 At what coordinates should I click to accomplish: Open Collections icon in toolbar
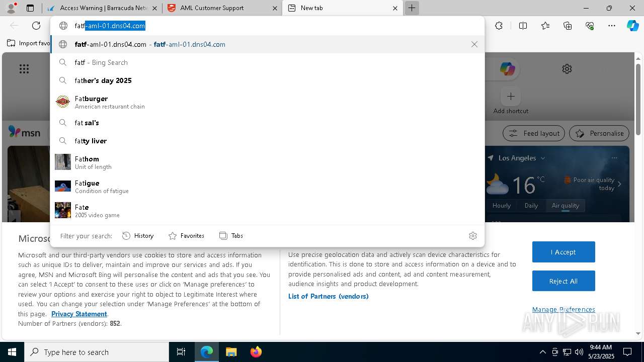568,26
